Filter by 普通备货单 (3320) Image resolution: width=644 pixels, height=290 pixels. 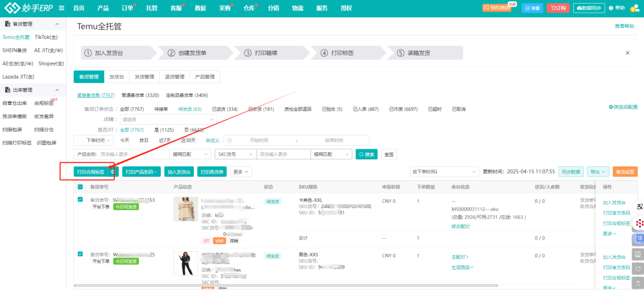coord(140,95)
